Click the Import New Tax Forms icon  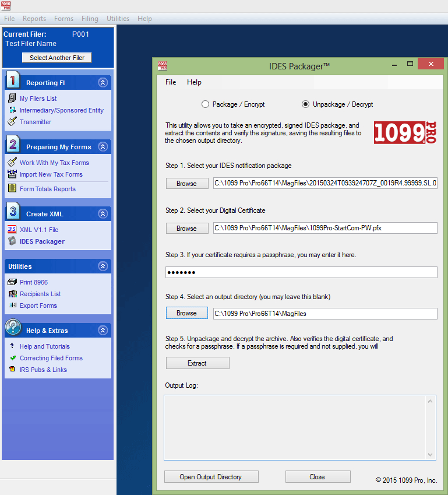coord(12,174)
